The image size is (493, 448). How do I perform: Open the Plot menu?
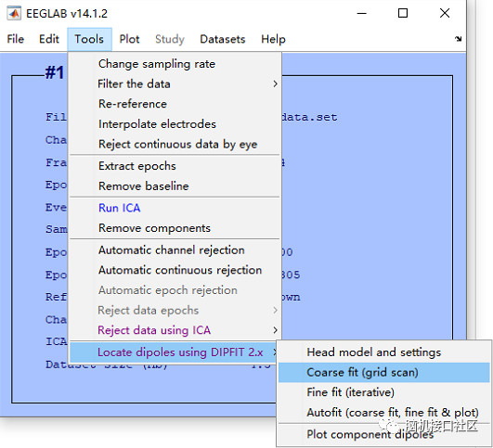coord(129,39)
